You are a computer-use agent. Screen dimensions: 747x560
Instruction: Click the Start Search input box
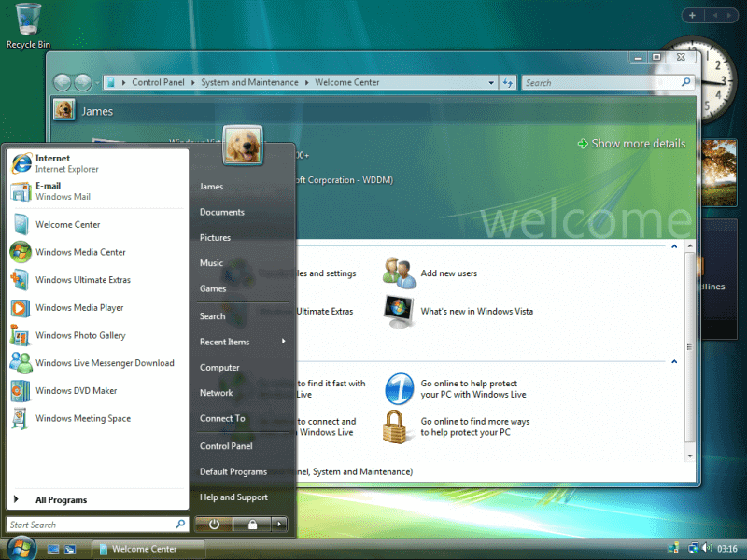click(x=91, y=525)
